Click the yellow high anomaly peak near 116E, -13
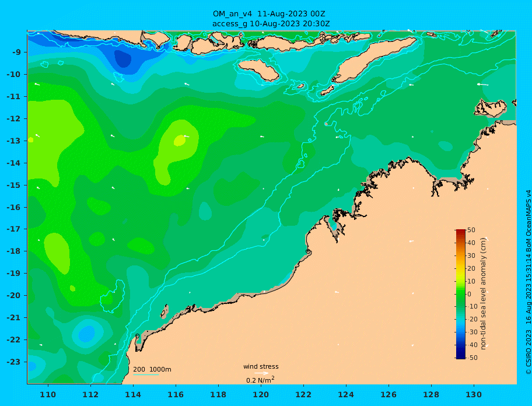This screenshot has width=532, height=406. coord(180,140)
